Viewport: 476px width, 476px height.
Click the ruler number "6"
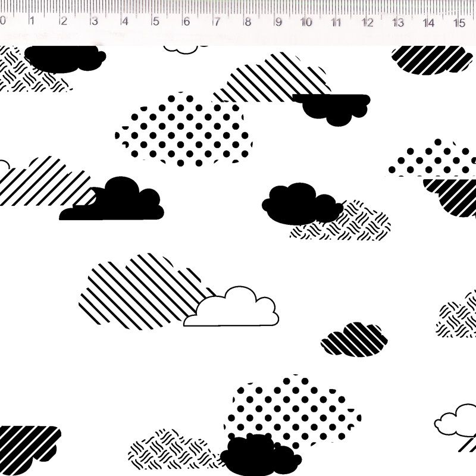tap(186, 21)
